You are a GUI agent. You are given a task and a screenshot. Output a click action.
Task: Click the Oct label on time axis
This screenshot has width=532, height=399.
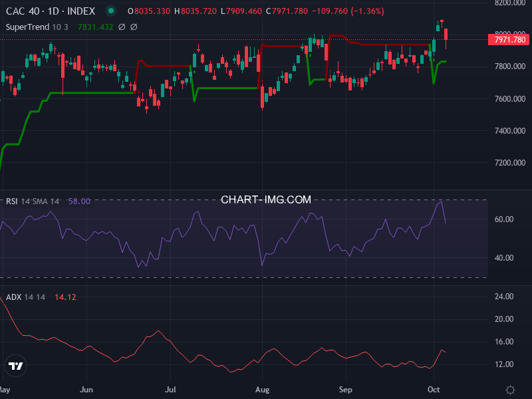pyautogui.click(x=434, y=389)
